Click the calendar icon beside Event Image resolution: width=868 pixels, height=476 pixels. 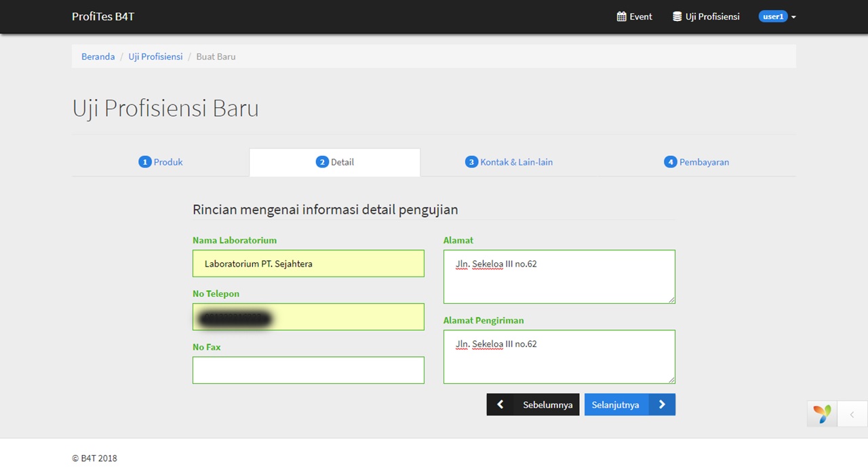[621, 16]
